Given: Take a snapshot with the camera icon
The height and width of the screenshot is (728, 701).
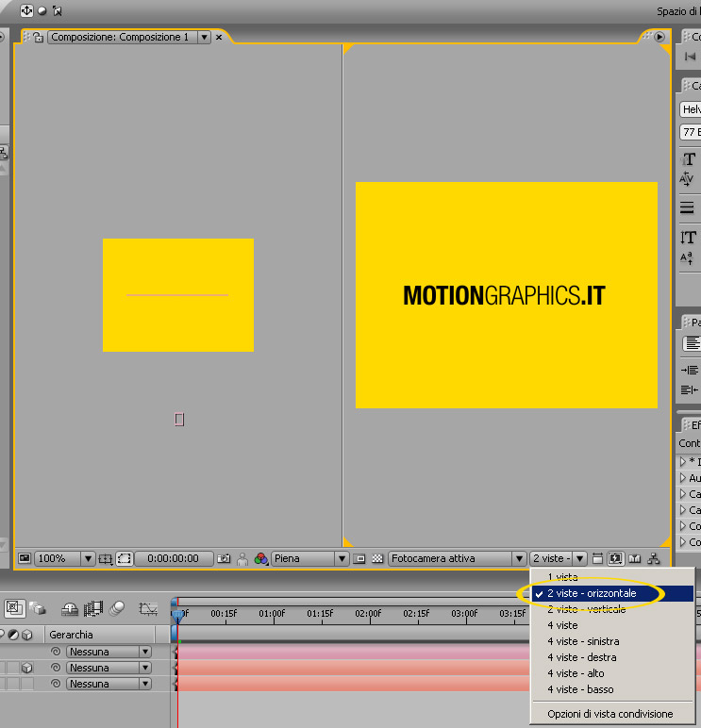Looking at the screenshot, I should (224, 558).
